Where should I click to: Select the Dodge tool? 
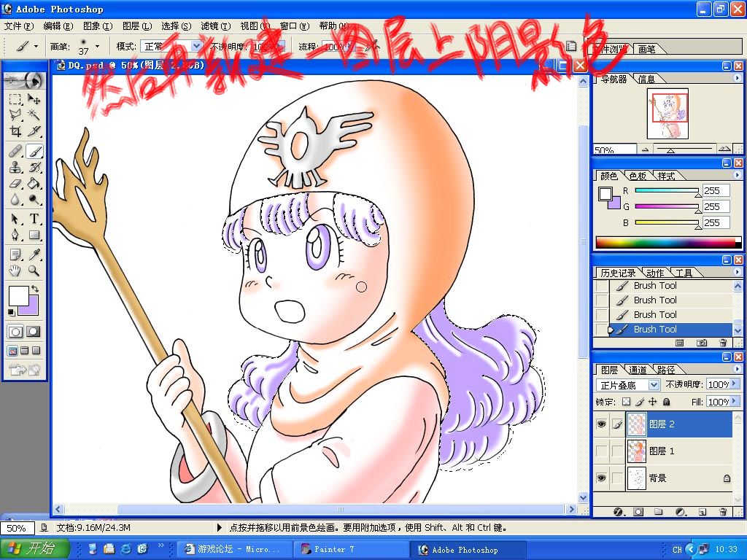click(34, 199)
